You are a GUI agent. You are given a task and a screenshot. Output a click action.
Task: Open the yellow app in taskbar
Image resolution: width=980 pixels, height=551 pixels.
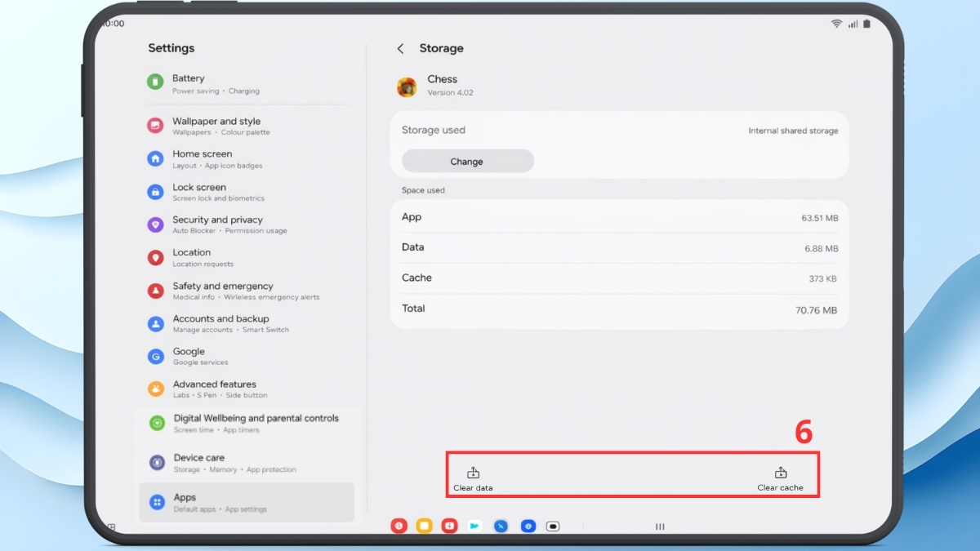point(424,527)
